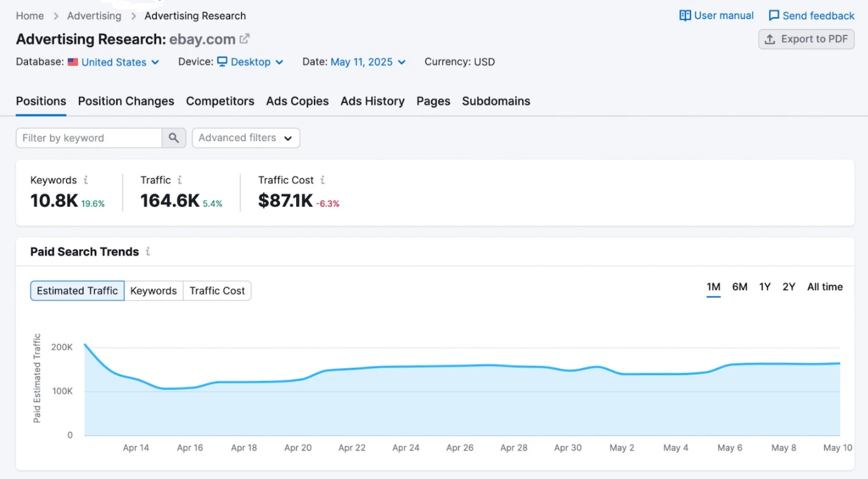Focus the Filter by keyword field
Image resolution: width=868 pixels, height=479 pixels.
point(89,138)
